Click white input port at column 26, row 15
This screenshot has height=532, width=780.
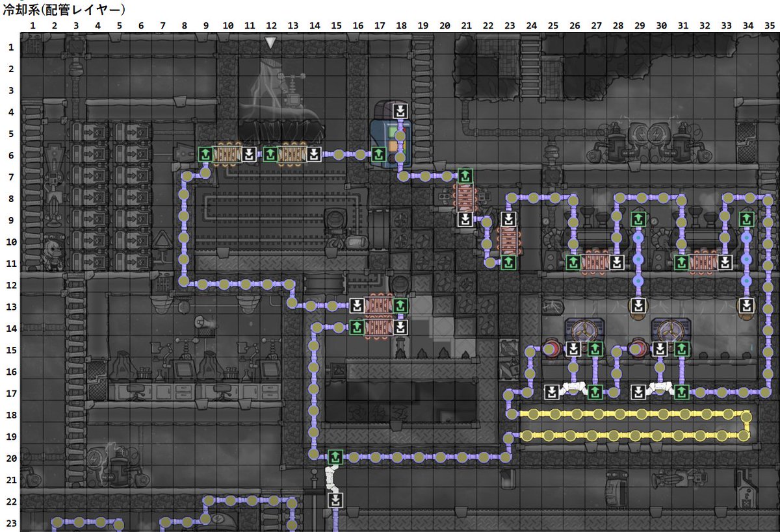point(573,349)
